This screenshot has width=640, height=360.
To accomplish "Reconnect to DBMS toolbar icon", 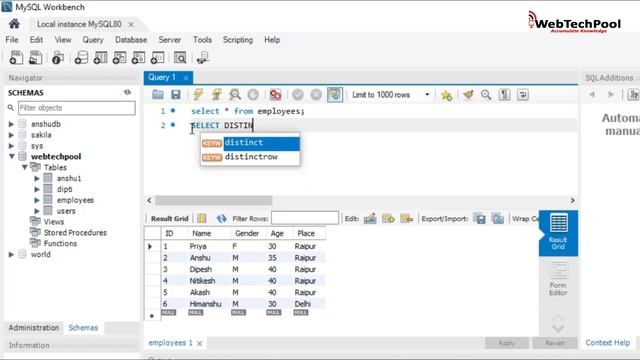I will point(202,58).
